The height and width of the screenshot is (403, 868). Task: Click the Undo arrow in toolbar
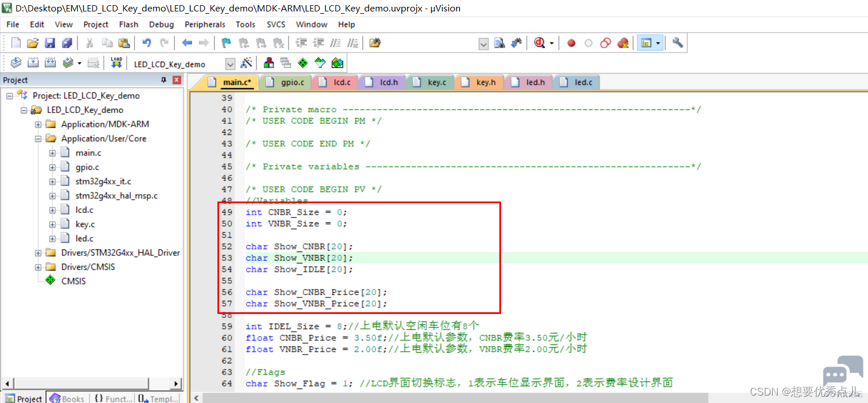pyautogui.click(x=147, y=43)
